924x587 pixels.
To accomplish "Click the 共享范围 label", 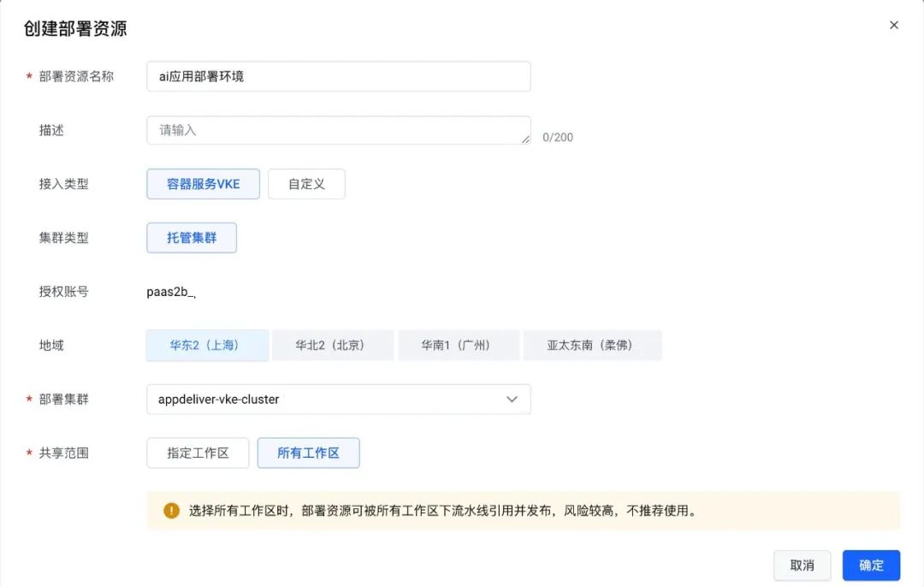I will click(63, 453).
